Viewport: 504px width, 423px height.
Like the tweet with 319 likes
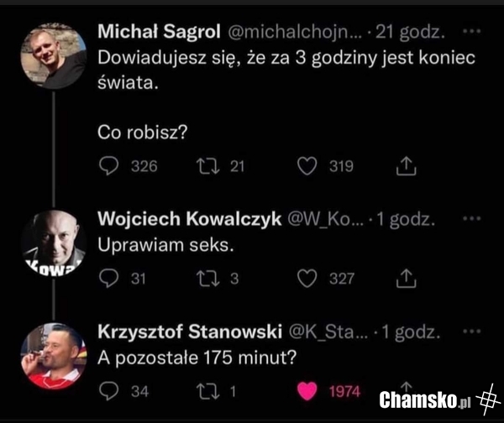(x=307, y=166)
